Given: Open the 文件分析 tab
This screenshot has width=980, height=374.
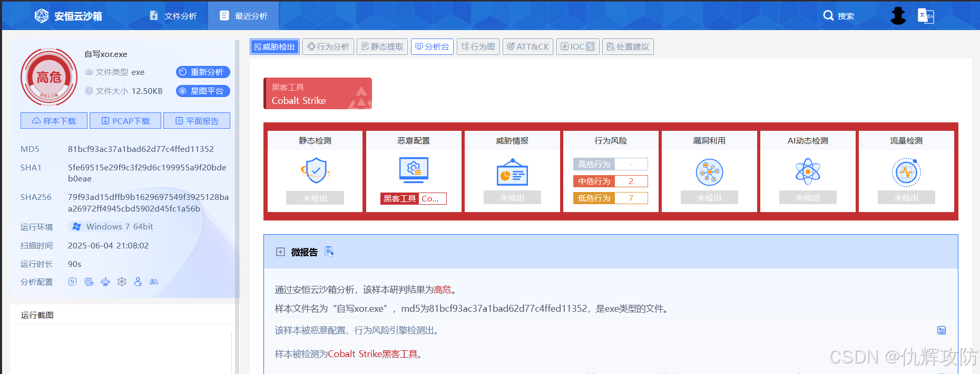Looking at the screenshot, I should [x=173, y=16].
